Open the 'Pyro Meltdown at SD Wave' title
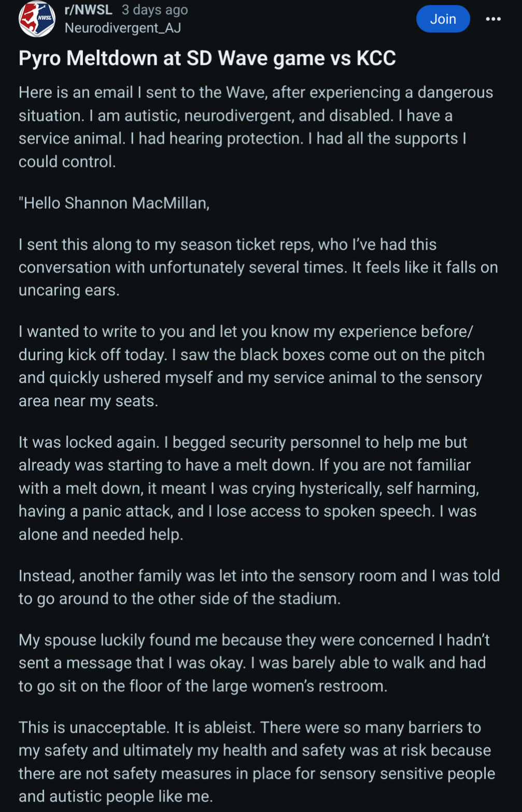 pyautogui.click(x=207, y=58)
